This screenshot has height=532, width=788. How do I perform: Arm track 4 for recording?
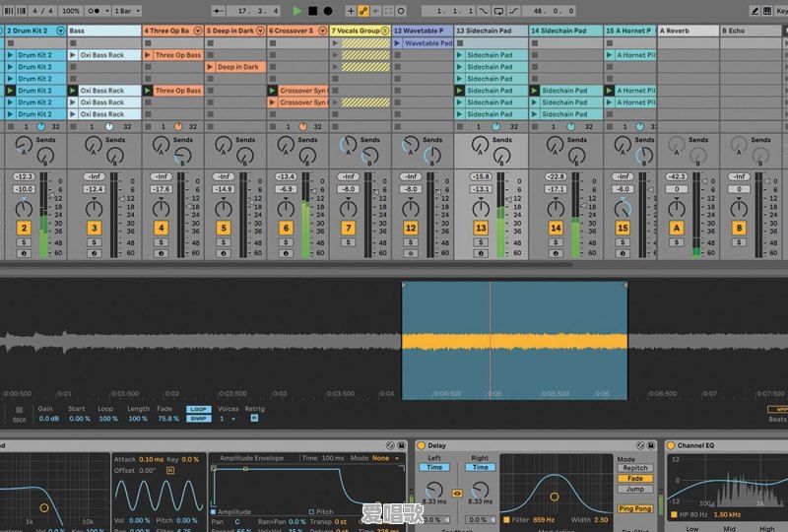[x=161, y=253]
